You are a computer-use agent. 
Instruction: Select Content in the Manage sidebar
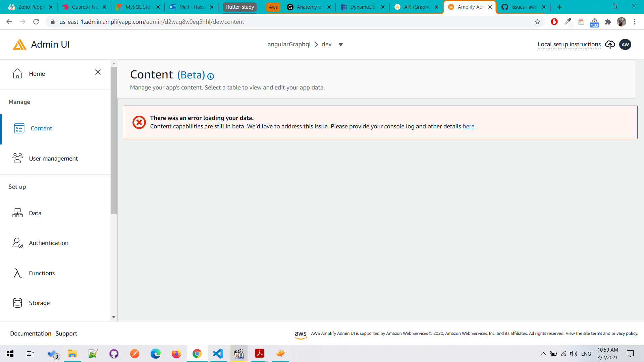(x=41, y=128)
